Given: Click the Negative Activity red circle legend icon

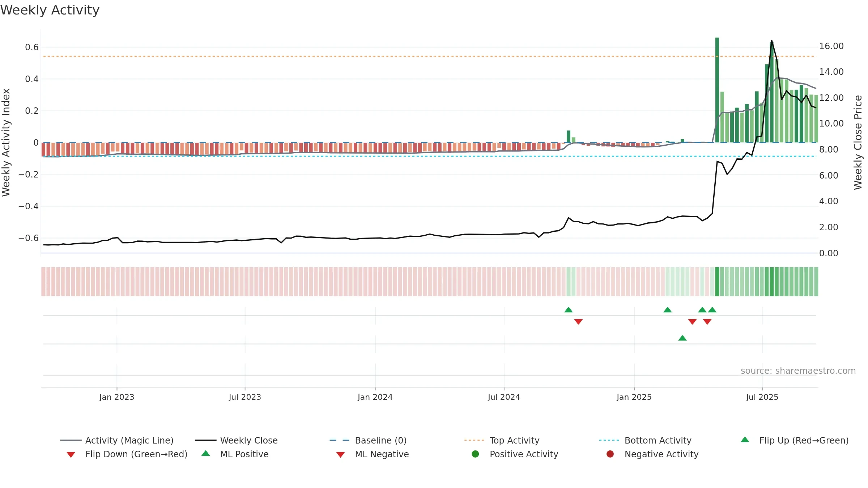Looking at the screenshot, I should pyautogui.click(x=610, y=454).
